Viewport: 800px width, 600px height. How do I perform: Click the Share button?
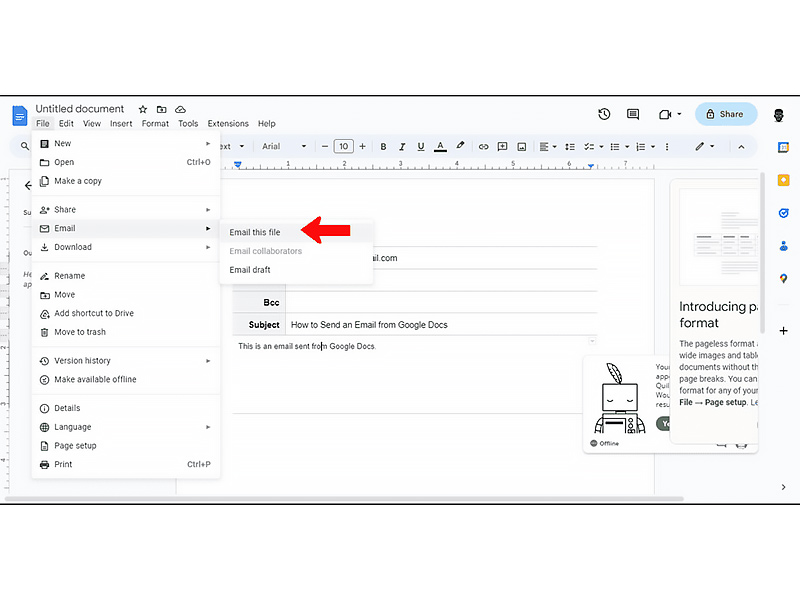(726, 114)
